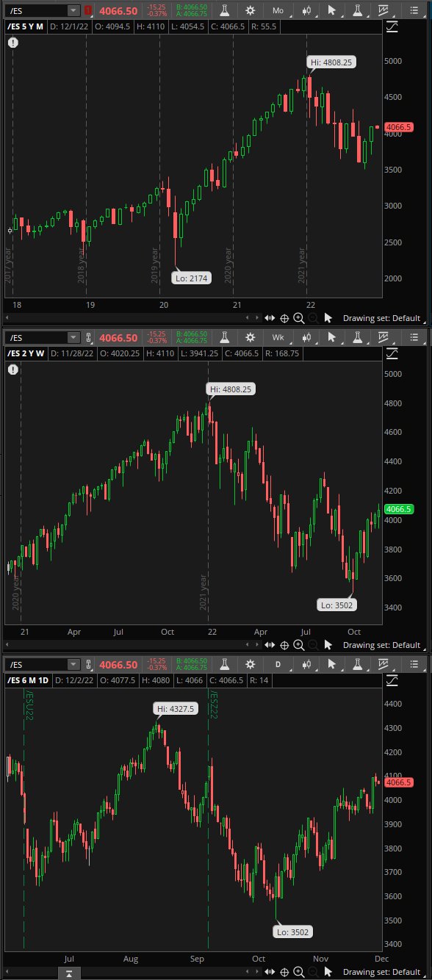Open the D timeframe selector
Image resolution: width=432 pixels, height=980 pixels.
278,664
